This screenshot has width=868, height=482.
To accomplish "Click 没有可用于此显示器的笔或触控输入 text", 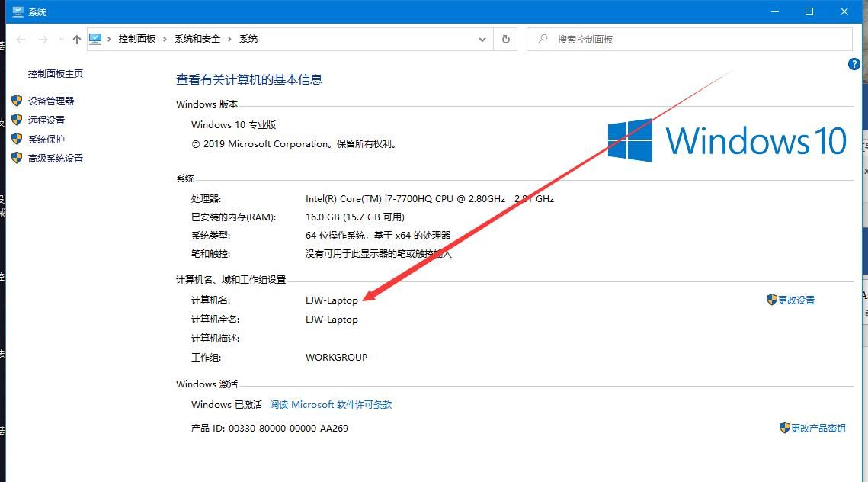I will (379, 254).
